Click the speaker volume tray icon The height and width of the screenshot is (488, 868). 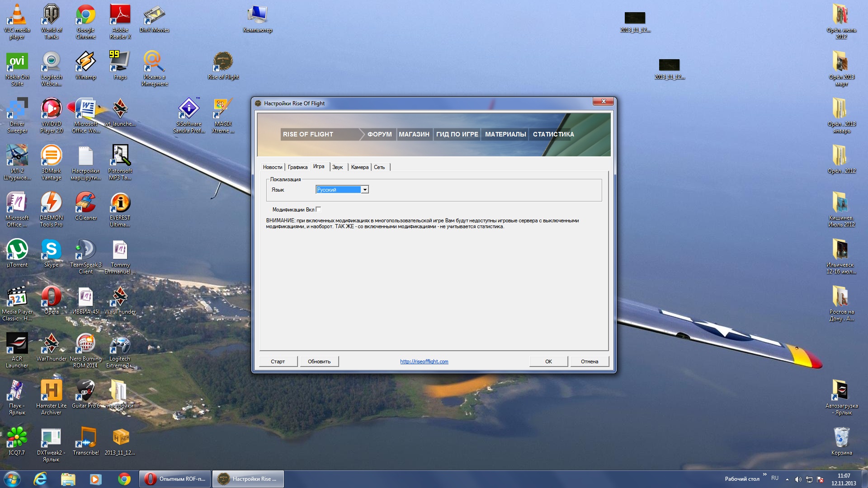tap(798, 479)
